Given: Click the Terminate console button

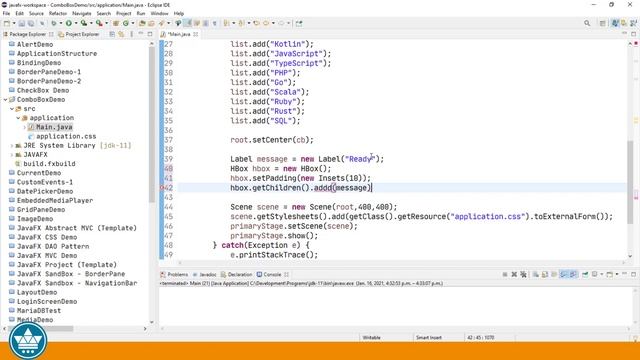Looking at the screenshot, I should click(x=505, y=274).
